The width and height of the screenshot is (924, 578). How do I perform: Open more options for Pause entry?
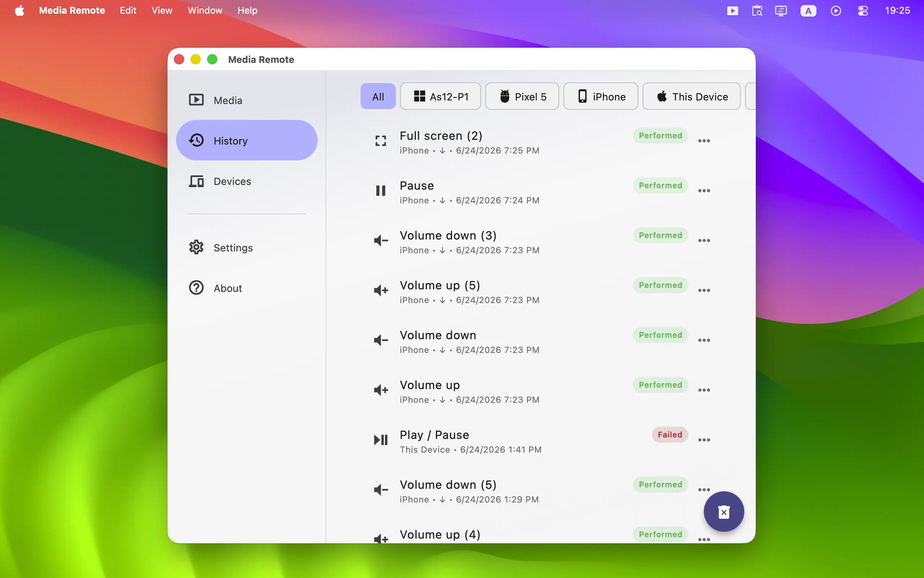pyautogui.click(x=704, y=191)
